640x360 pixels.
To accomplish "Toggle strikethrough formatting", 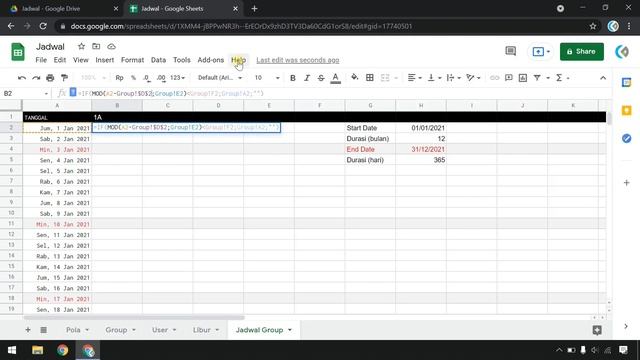I will 321,78.
